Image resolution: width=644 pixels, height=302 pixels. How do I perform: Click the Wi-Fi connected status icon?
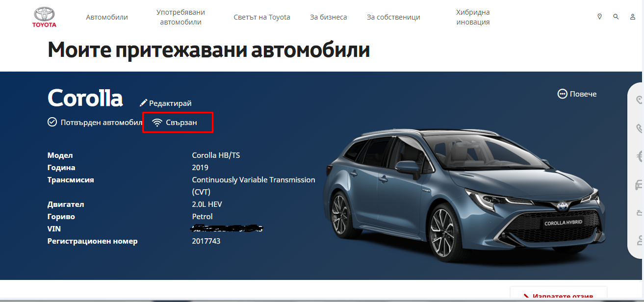click(x=157, y=123)
